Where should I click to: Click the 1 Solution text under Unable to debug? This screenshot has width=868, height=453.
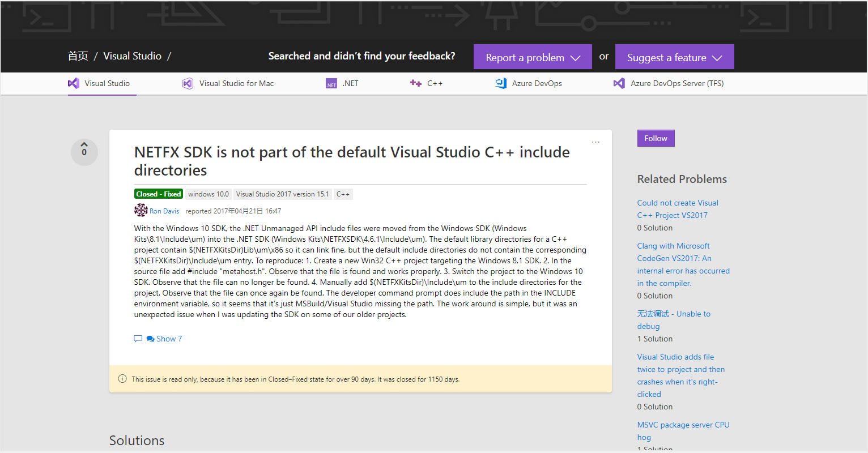coord(655,339)
